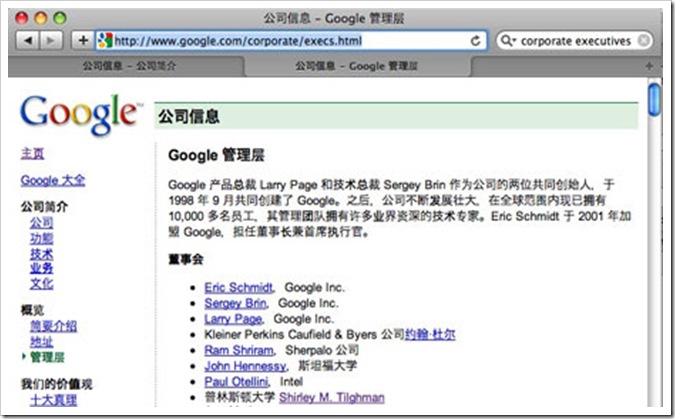Open the 文化 sidebar link
This screenshot has height=419, width=675.
(x=42, y=283)
